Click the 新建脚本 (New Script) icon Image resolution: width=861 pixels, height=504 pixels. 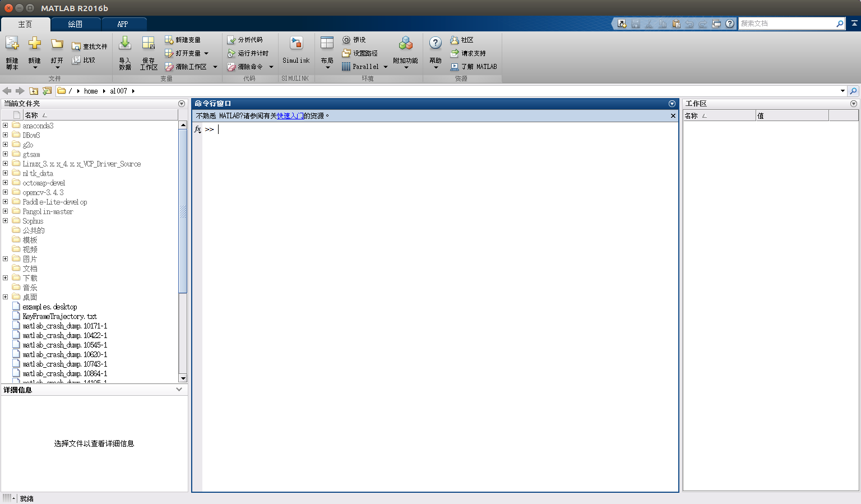(12, 44)
